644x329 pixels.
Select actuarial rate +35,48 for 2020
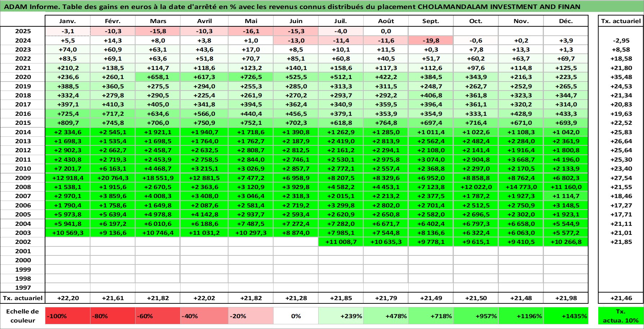click(621, 77)
